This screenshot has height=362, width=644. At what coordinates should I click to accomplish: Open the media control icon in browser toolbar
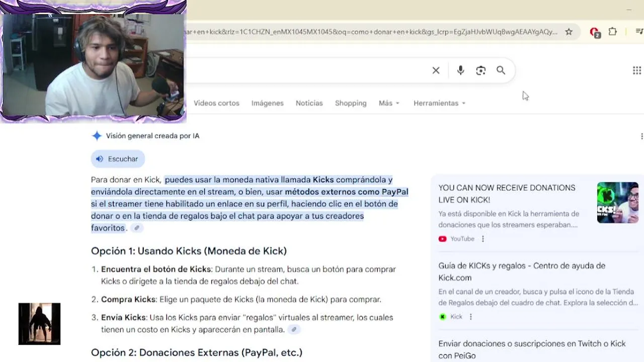pos(639,32)
